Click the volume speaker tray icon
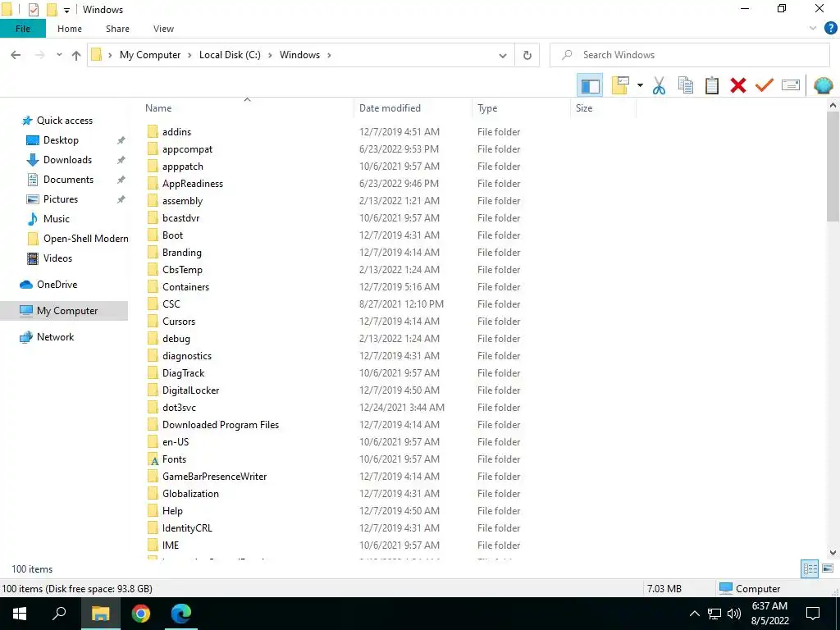Viewport: 840px width, 630px height. (x=734, y=614)
